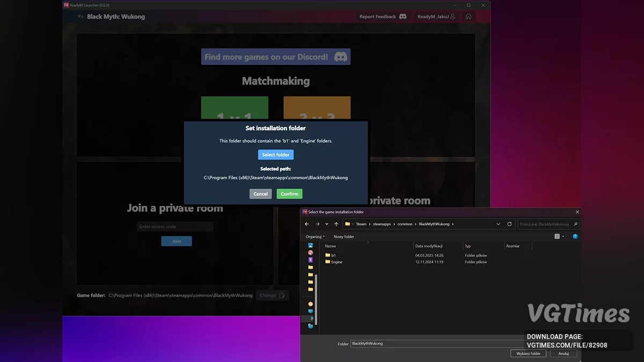Viewport: 644px width, 362px height.
Task: Open the ReadyM_JakuJ user profile
Action: [x=436, y=17]
